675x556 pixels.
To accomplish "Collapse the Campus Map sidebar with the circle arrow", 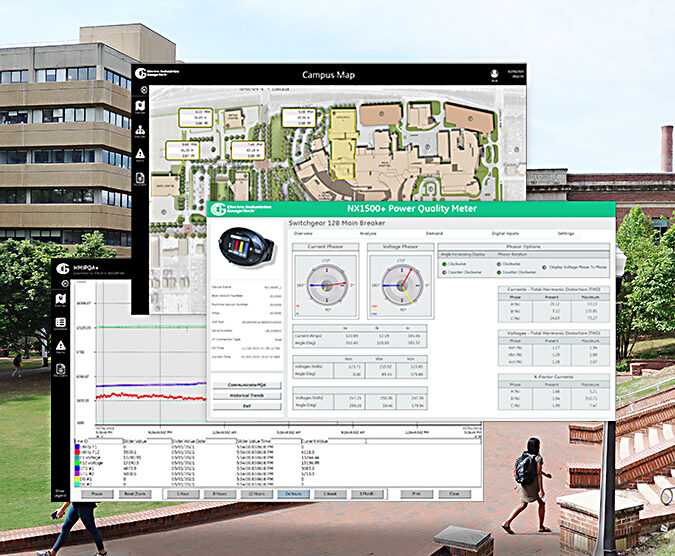I will click(144, 90).
